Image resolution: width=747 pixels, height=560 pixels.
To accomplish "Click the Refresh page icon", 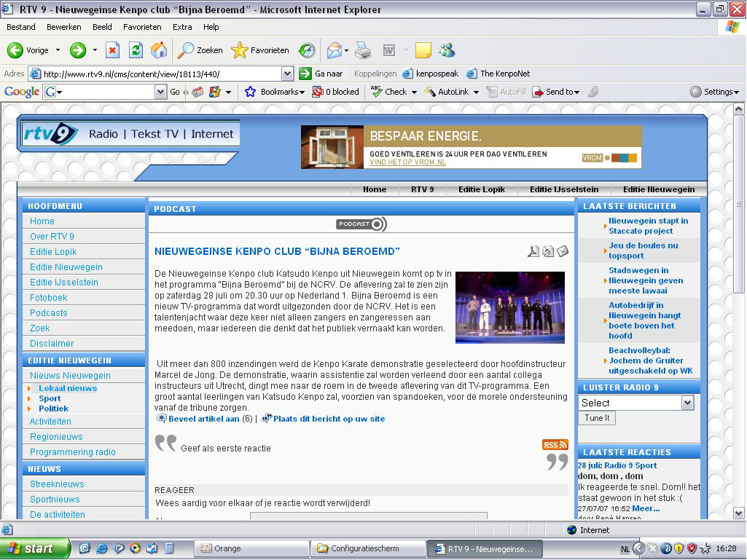I will (136, 50).
